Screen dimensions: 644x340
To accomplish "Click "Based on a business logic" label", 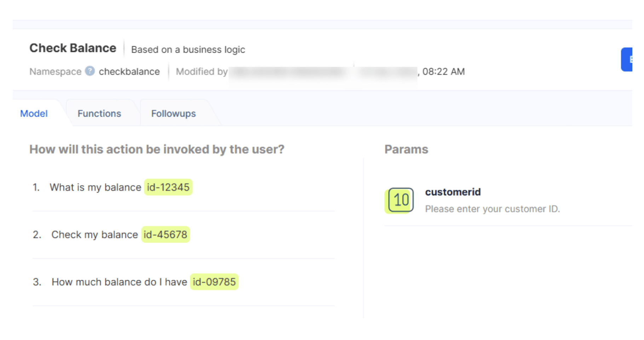I will (x=188, y=49).
